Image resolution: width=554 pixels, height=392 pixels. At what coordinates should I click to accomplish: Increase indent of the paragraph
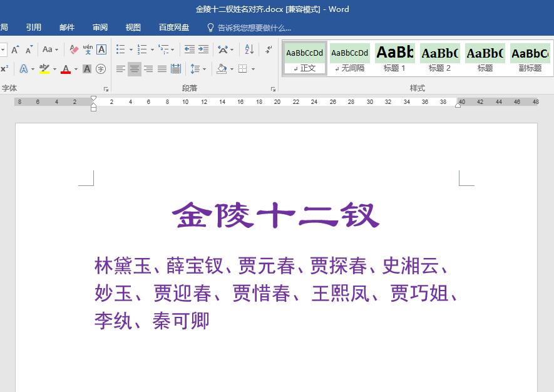tap(203, 49)
